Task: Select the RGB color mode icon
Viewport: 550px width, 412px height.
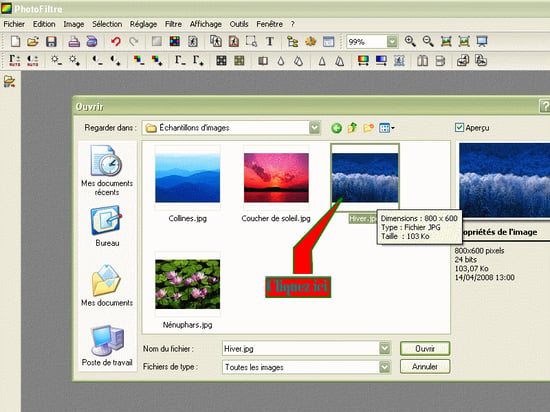Action: (174, 41)
